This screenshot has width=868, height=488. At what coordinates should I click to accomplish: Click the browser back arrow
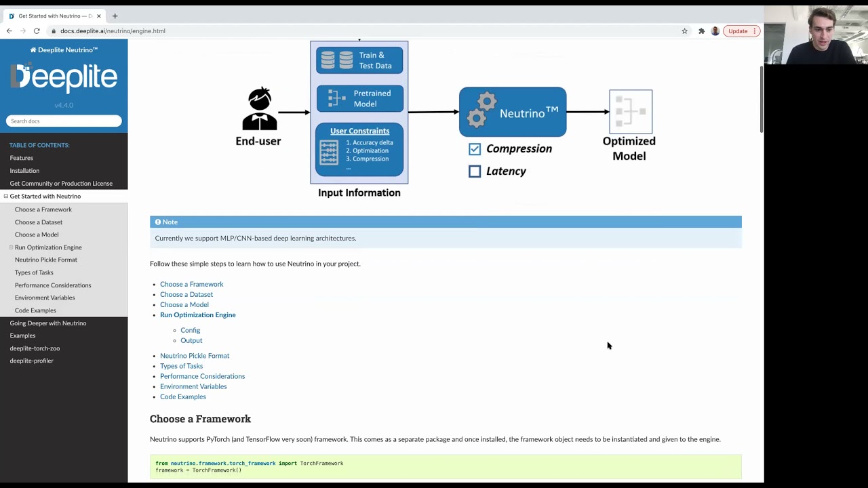click(x=9, y=31)
